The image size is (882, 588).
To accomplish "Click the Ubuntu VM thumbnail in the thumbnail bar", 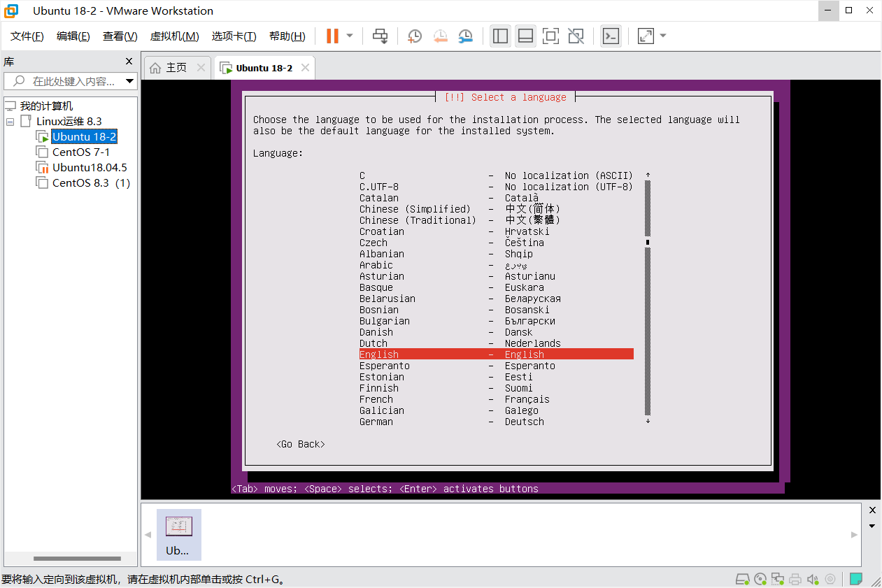I will tap(178, 535).
